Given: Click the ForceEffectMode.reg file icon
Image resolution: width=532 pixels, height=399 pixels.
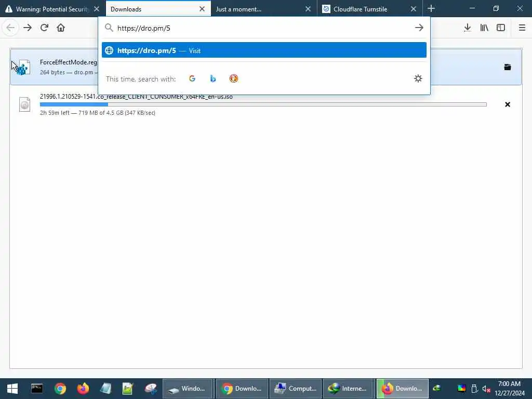Looking at the screenshot, I should pos(23,67).
